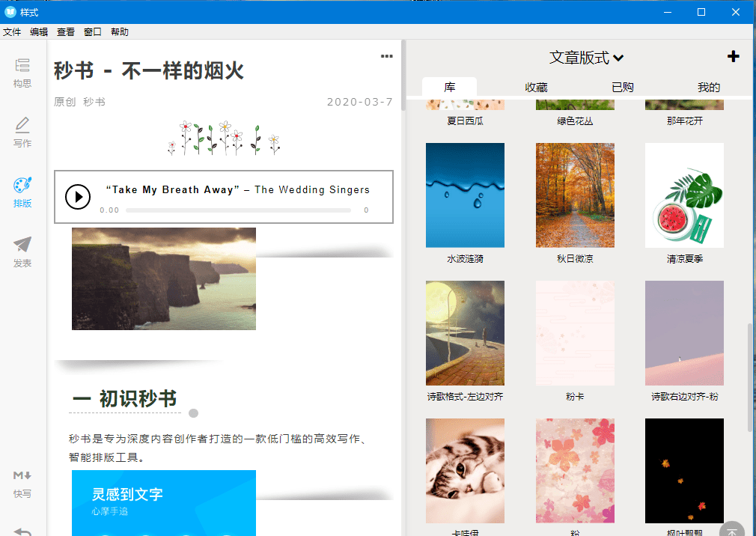
Task: Select the sleeping cat template thumbnail
Action: click(465, 471)
